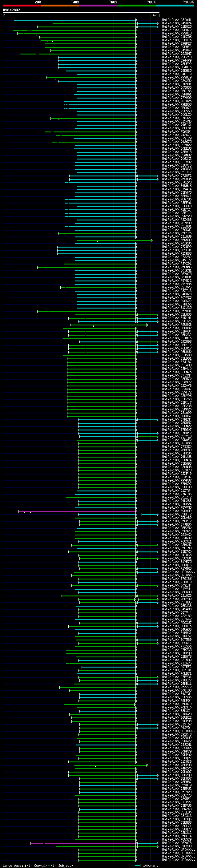Click the UniRef100_A6YAZ8 label

177,843
